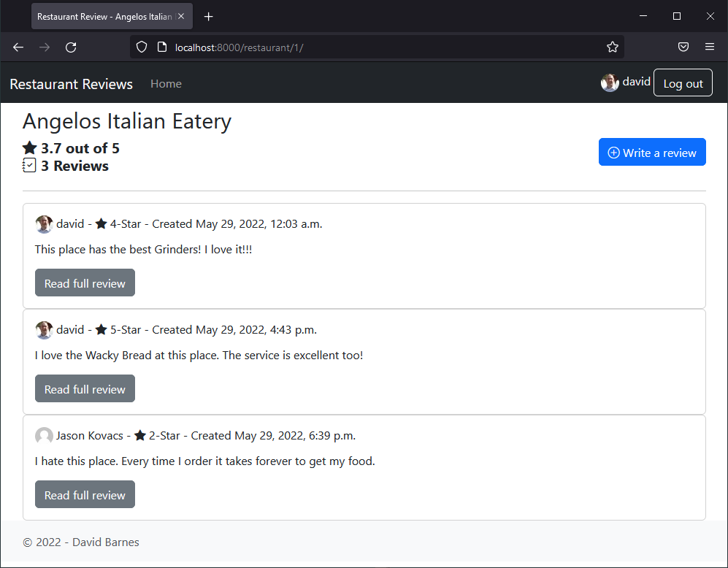728x568 pixels.
Task: Click the star icon next to 5-Star
Action: [101, 329]
